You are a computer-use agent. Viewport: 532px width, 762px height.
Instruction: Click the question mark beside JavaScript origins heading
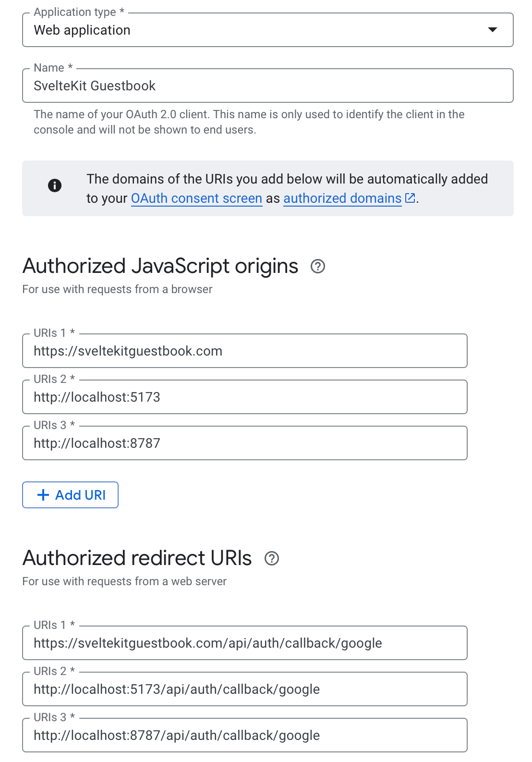coord(319,266)
